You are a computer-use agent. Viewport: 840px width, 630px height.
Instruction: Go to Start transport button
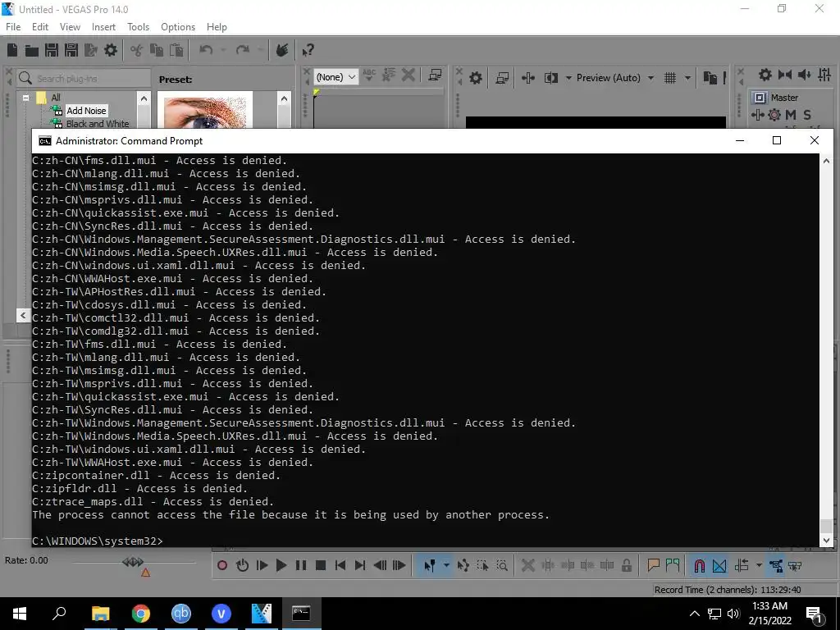click(x=340, y=566)
